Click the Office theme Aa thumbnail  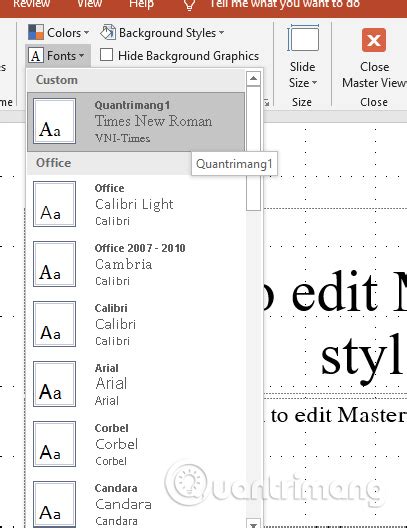pyautogui.click(x=54, y=204)
